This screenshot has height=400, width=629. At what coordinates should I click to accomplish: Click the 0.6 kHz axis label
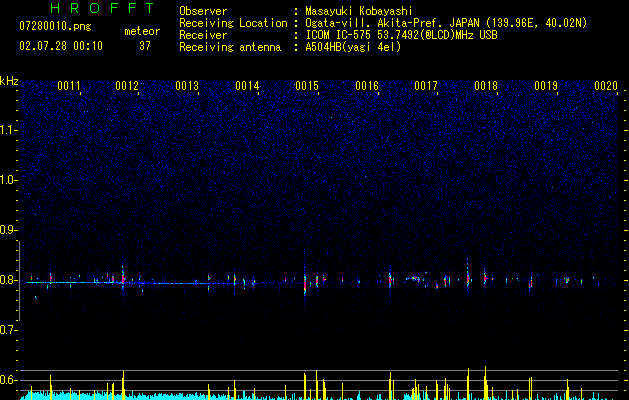9,380
